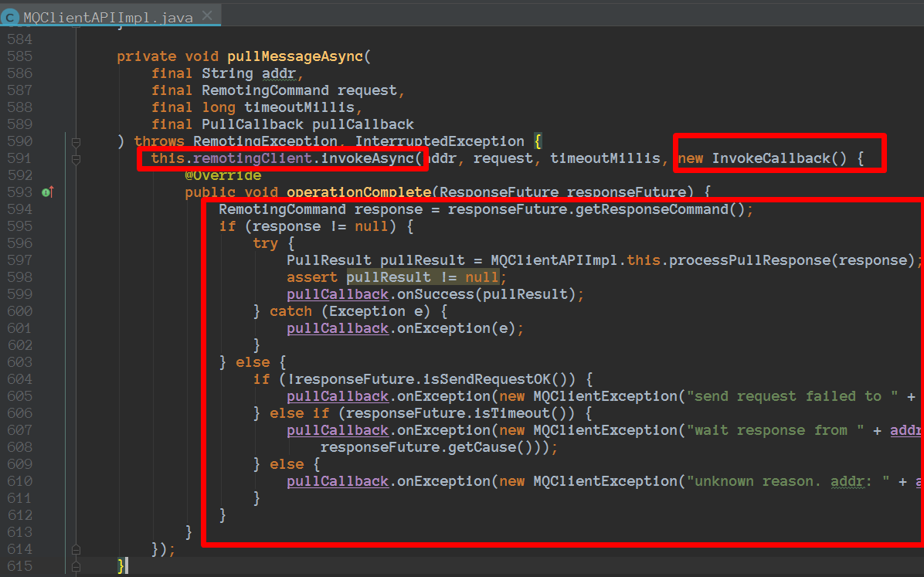
Task: Click pullCallback on line 599
Action: pos(338,295)
